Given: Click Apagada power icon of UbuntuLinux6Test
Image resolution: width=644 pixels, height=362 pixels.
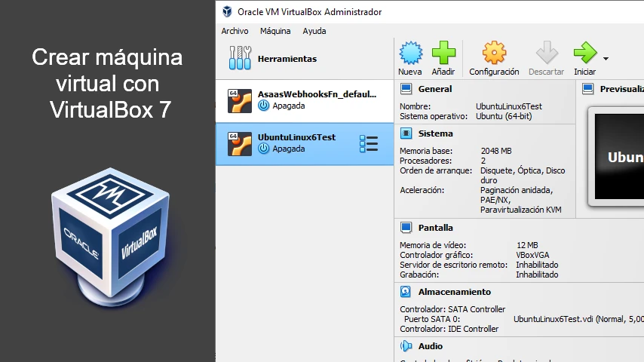Looking at the screenshot, I should pyautogui.click(x=264, y=149).
